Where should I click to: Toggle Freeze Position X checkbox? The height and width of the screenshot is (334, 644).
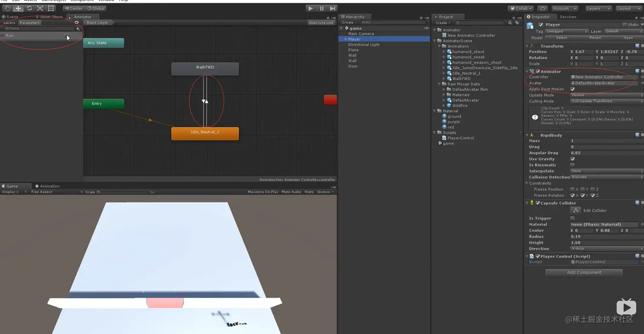572,189
